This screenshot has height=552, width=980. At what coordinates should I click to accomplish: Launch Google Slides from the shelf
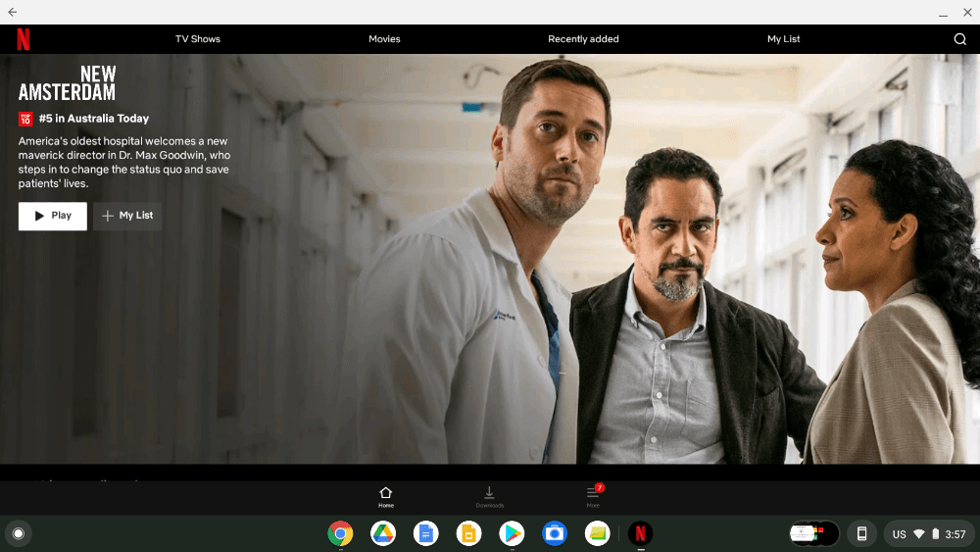coord(468,534)
